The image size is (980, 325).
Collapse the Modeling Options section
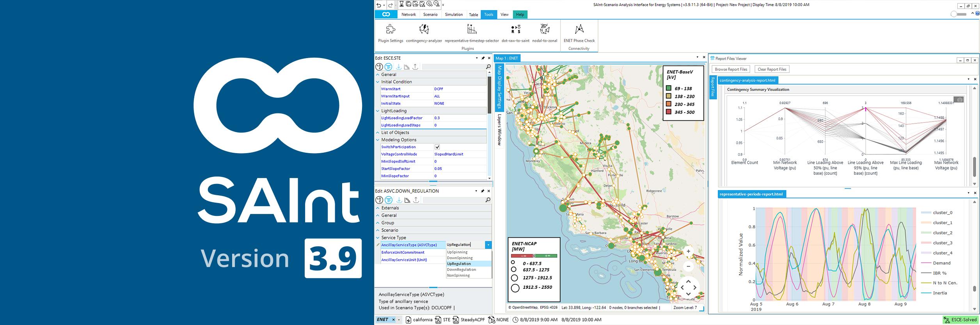[378, 140]
